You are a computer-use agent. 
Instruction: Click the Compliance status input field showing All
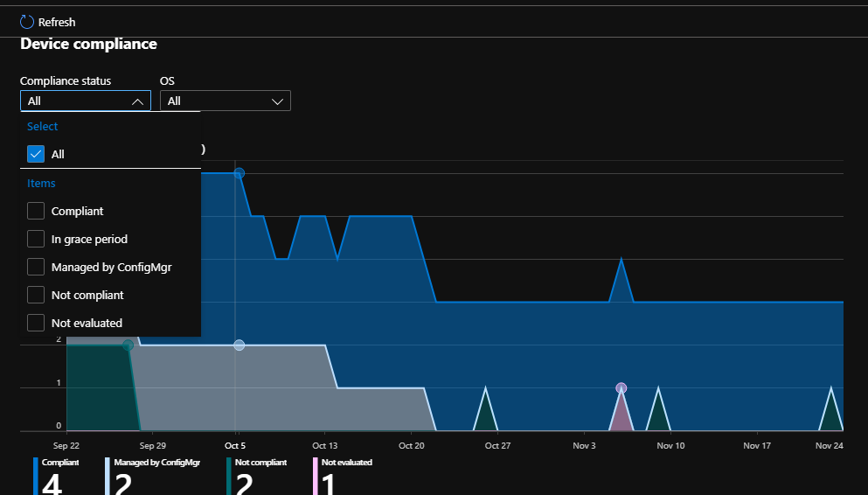click(74, 101)
